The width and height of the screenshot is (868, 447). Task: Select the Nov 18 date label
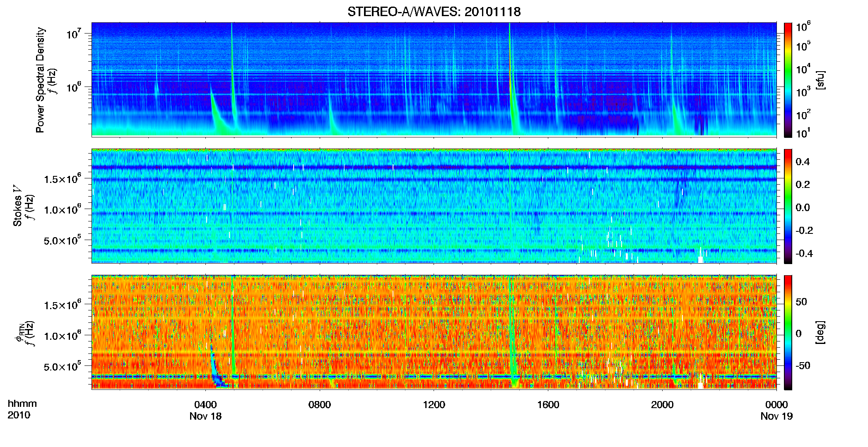tap(205, 416)
